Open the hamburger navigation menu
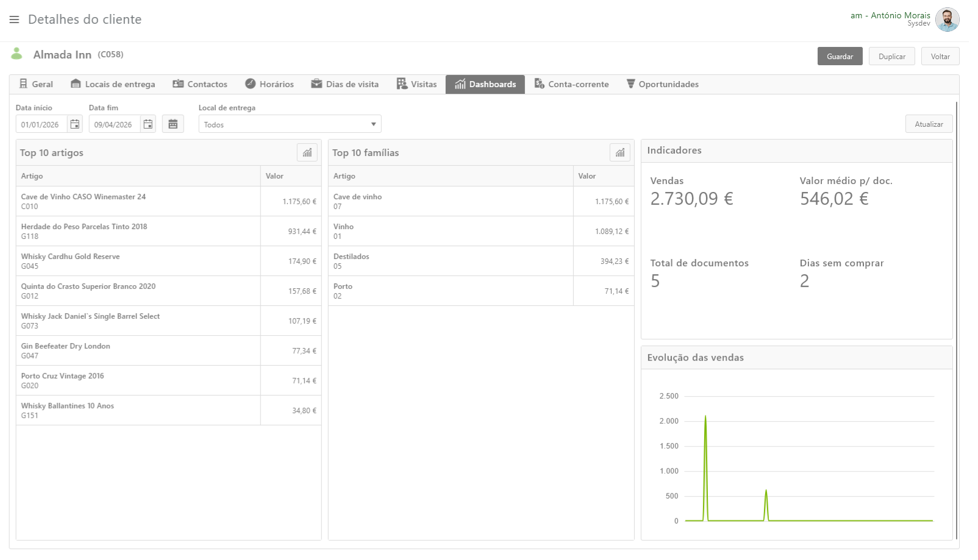Screen dimensions: 978x560 point(14,19)
